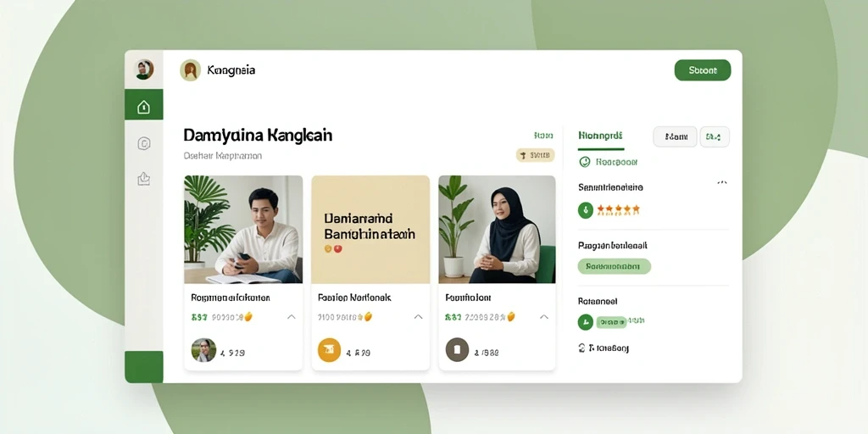The width and height of the screenshot is (868, 434).
Task: Click the count beside the dark icon
Action: pyautogui.click(x=486, y=352)
